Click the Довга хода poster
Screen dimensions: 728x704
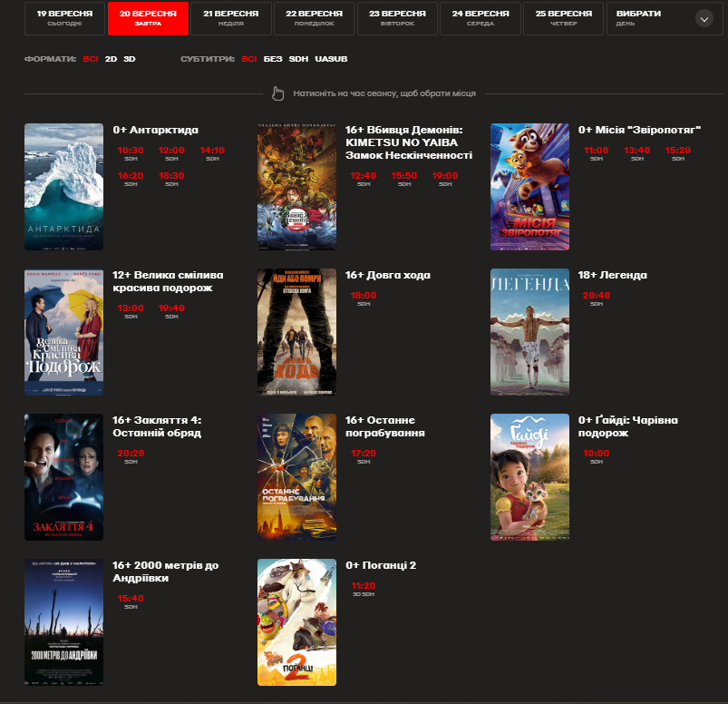point(296,332)
